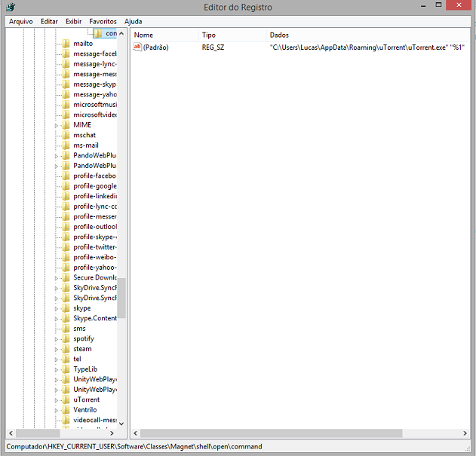Click the status bar registry path

pyautogui.click(x=134, y=447)
